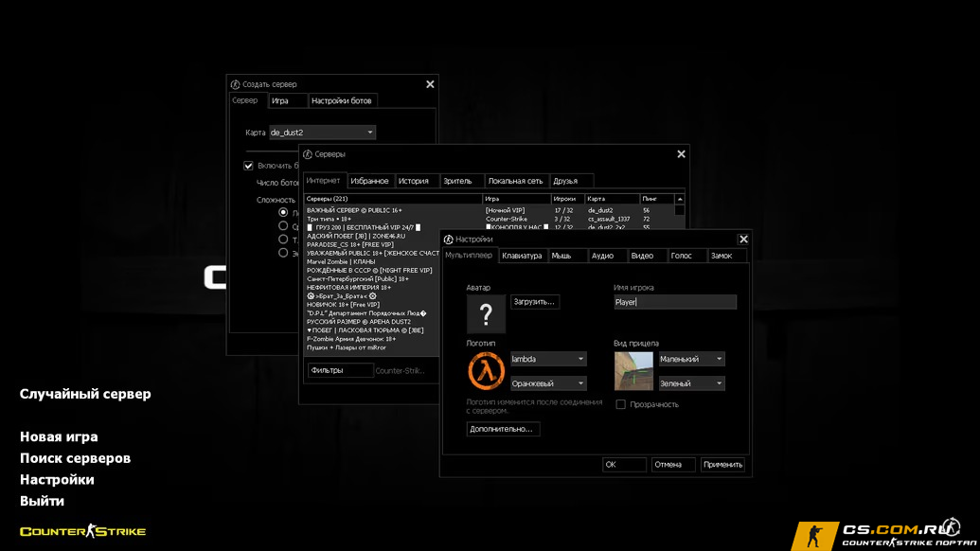Screen dimensions: 980x551
Task: Open the lambda logo dropdown
Action: click(x=547, y=359)
